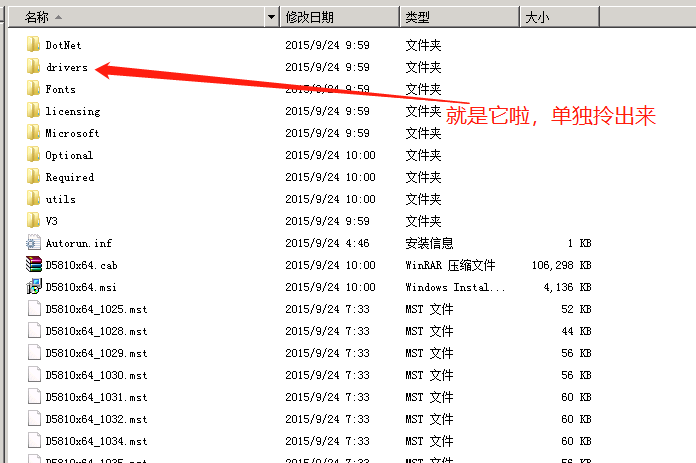Click the utils folder icon
Viewport: 696px width, 463px height.
click(x=33, y=199)
